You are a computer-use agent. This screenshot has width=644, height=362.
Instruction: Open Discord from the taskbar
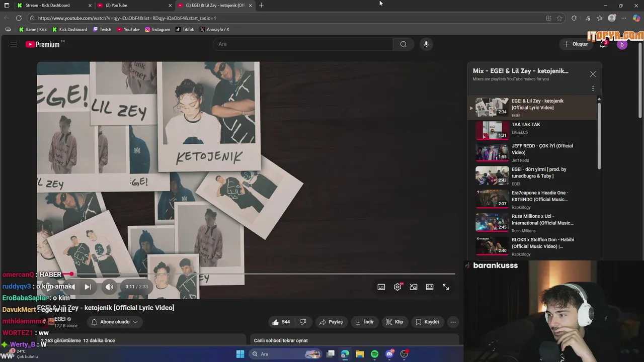point(389,354)
